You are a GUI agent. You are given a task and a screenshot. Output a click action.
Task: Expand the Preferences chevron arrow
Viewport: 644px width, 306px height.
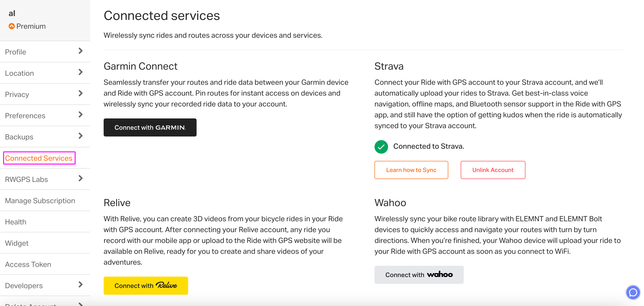click(x=81, y=115)
